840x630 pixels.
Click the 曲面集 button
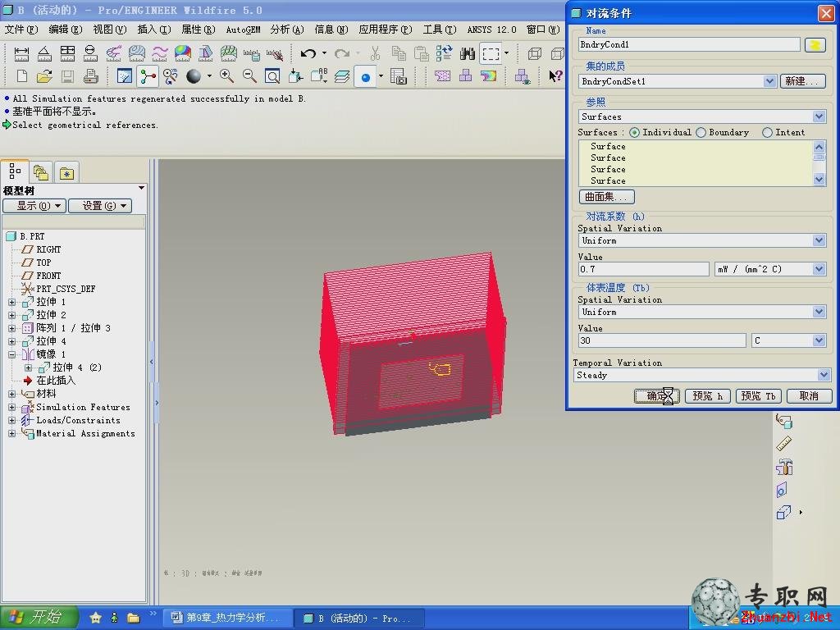coord(606,197)
